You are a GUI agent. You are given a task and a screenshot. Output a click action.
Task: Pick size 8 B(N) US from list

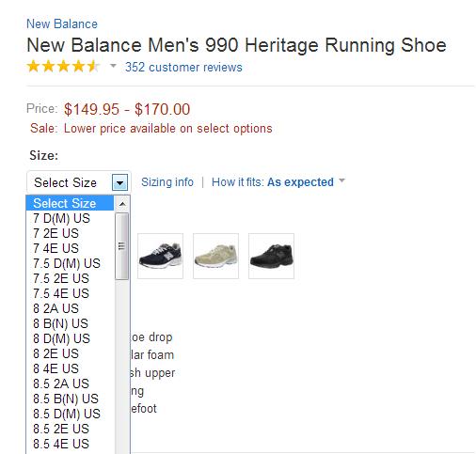pyautogui.click(x=71, y=323)
